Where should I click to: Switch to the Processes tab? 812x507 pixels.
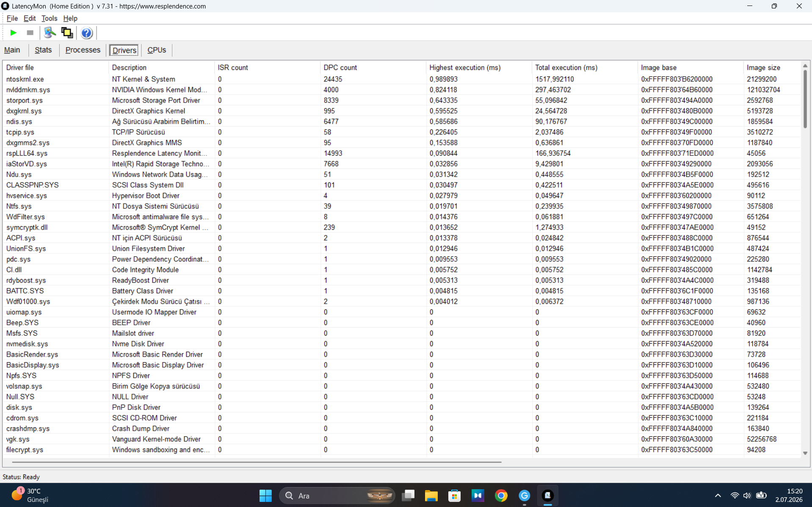click(x=83, y=50)
